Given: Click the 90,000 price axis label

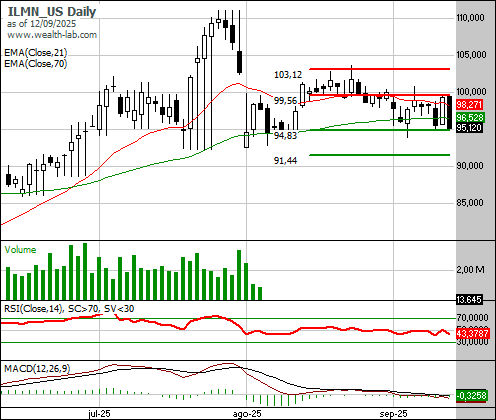Looking at the screenshot, I should [470, 166].
